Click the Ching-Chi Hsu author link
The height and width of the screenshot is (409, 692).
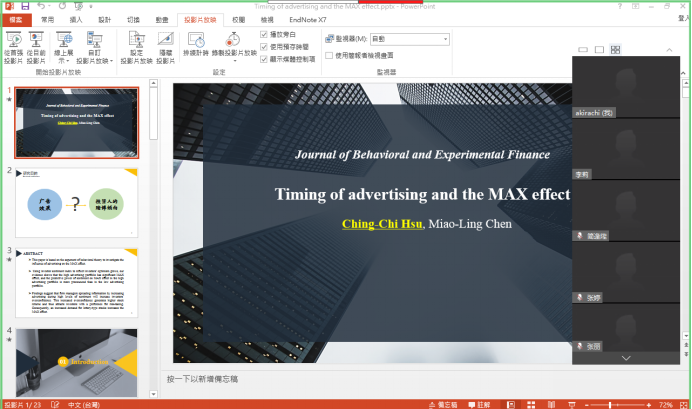[382, 224]
